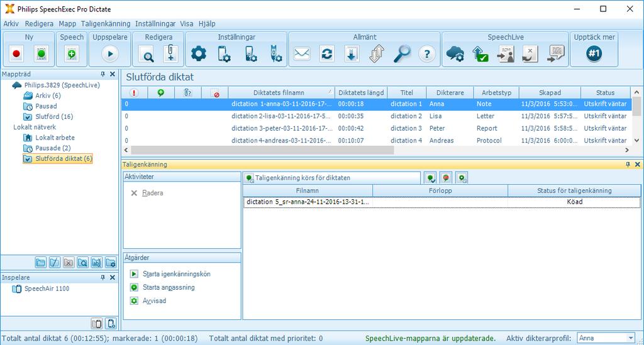Click the SpeechLive upload checkmark icon
The image size is (644, 345).
pos(480,54)
